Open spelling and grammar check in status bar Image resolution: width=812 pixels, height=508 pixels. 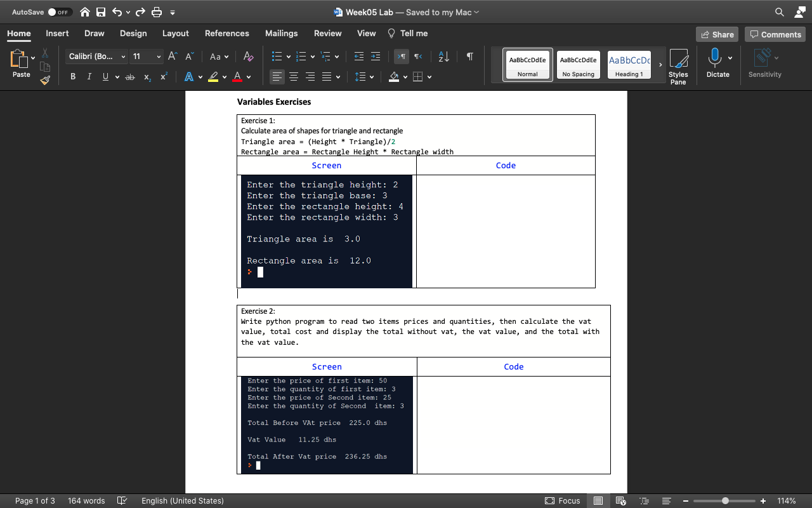[x=123, y=500]
